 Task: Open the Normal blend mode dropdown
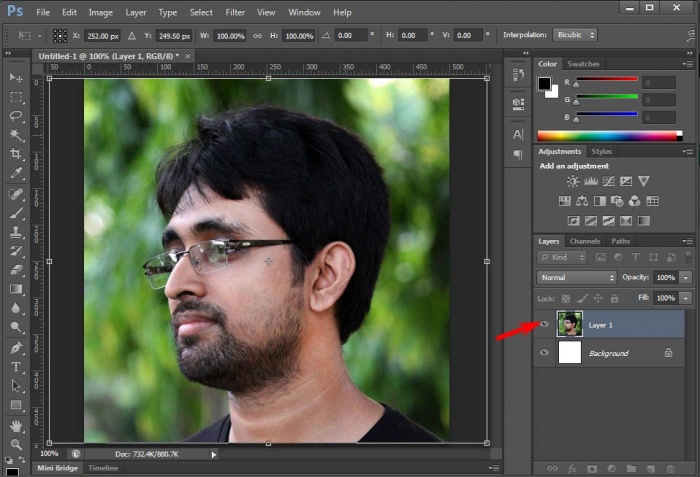(576, 277)
